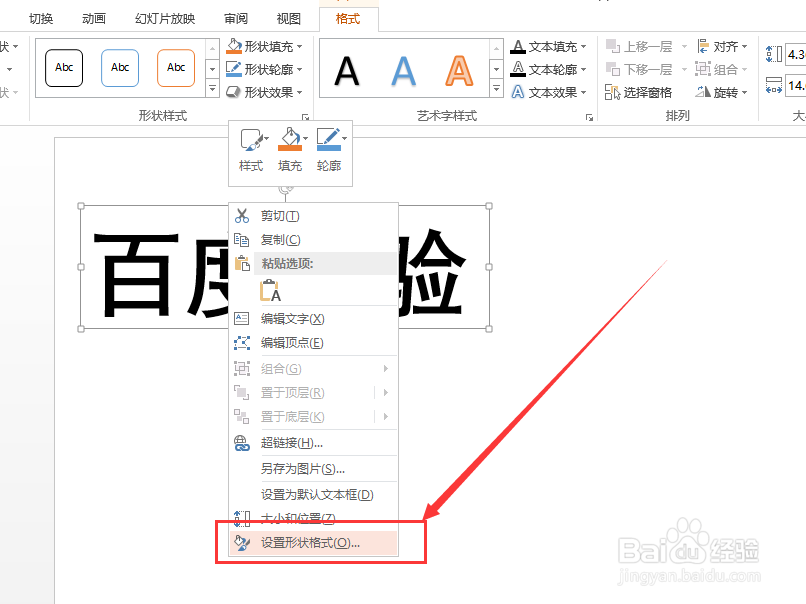The image size is (806, 604).
Task: Click the Text Outline (文本轮廓) A icon
Action: 518,69
